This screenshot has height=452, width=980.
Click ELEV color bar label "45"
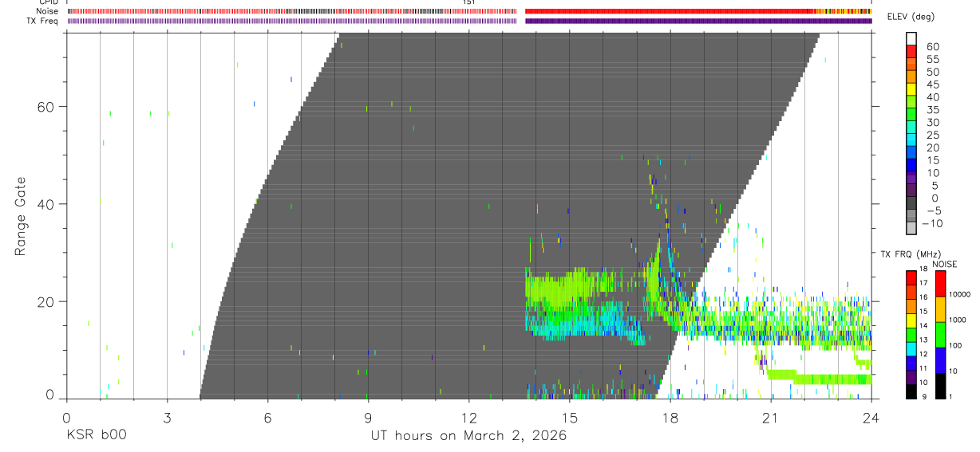pos(933,85)
